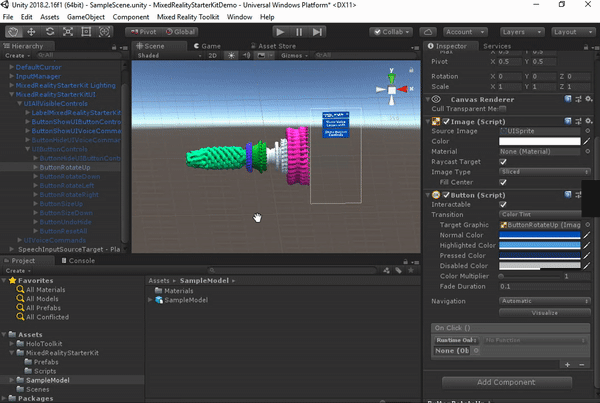Disable the Interactable checkbox
This screenshot has width=600, height=403.
(x=502, y=204)
